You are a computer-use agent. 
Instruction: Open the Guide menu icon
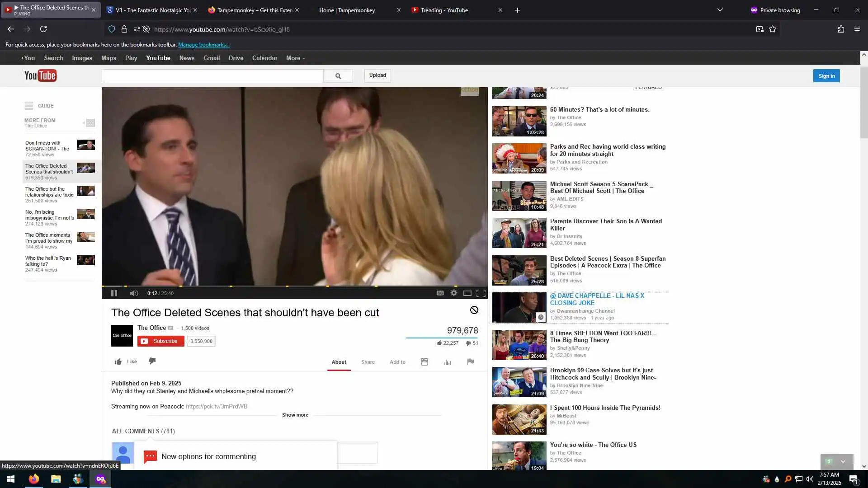[29, 106]
